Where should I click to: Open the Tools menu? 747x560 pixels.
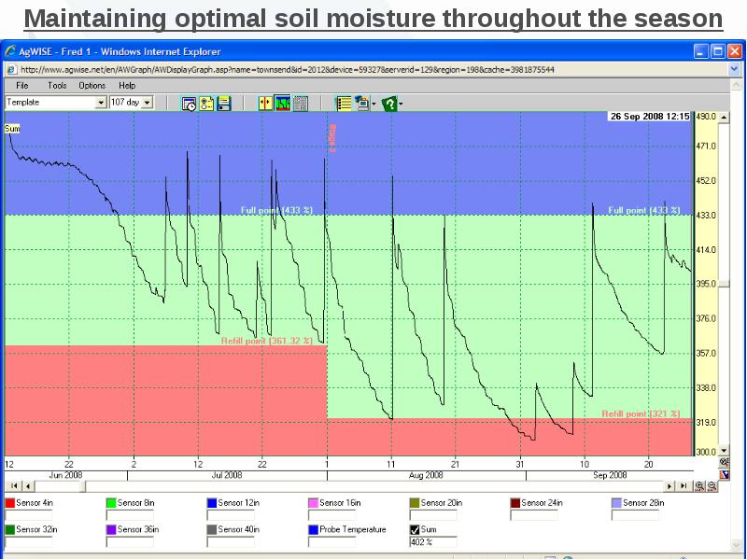57,85
